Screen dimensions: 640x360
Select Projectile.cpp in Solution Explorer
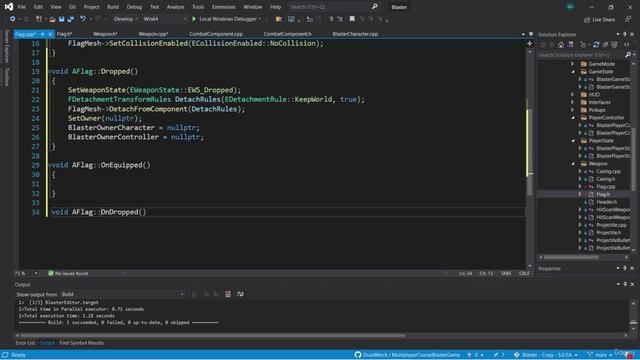[x=611, y=225]
